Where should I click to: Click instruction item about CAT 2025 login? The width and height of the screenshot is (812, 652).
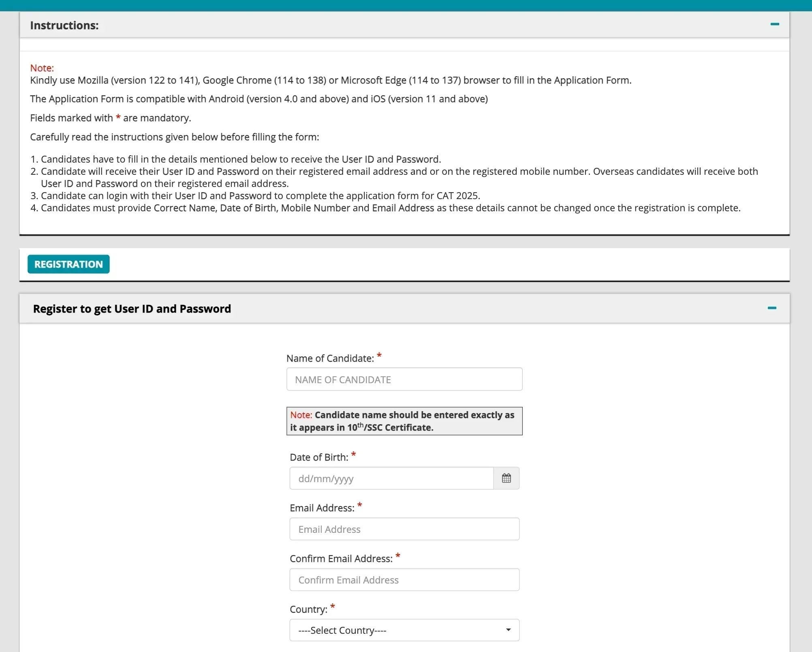(260, 196)
